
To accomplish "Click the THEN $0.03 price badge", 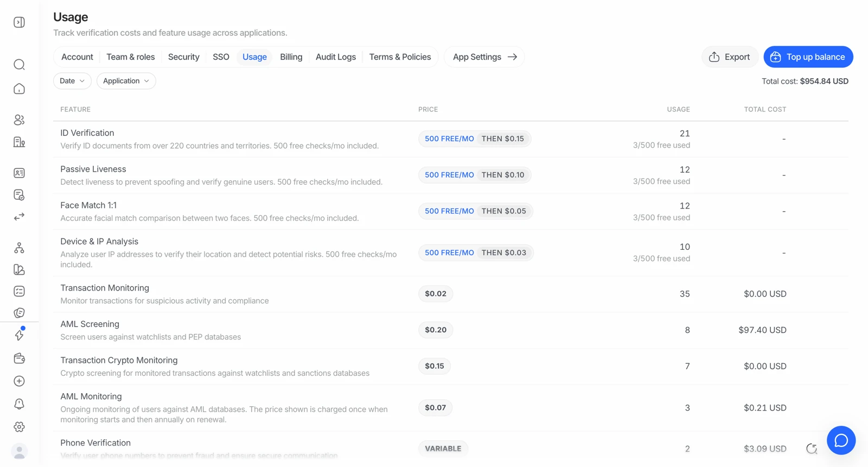I will 504,253.
